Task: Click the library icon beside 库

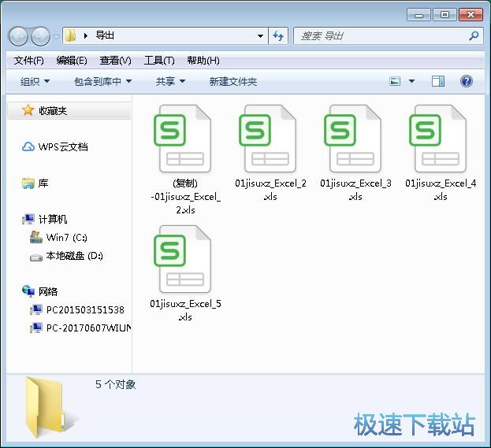Action: pos(28,183)
